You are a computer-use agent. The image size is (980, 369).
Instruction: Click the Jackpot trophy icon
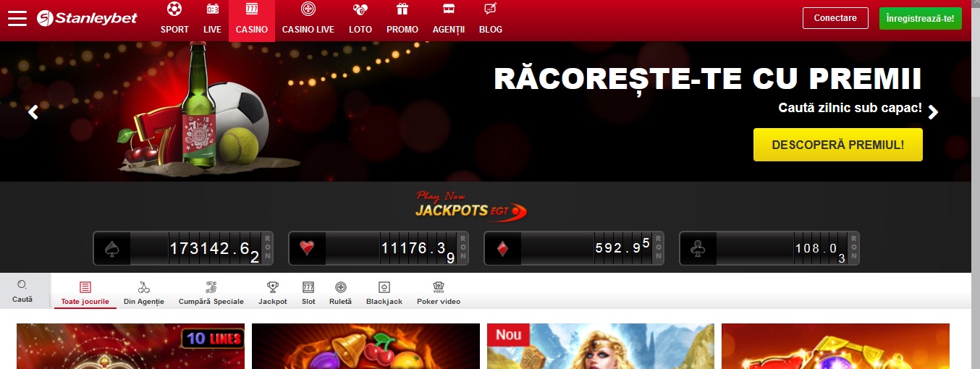[x=273, y=287]
